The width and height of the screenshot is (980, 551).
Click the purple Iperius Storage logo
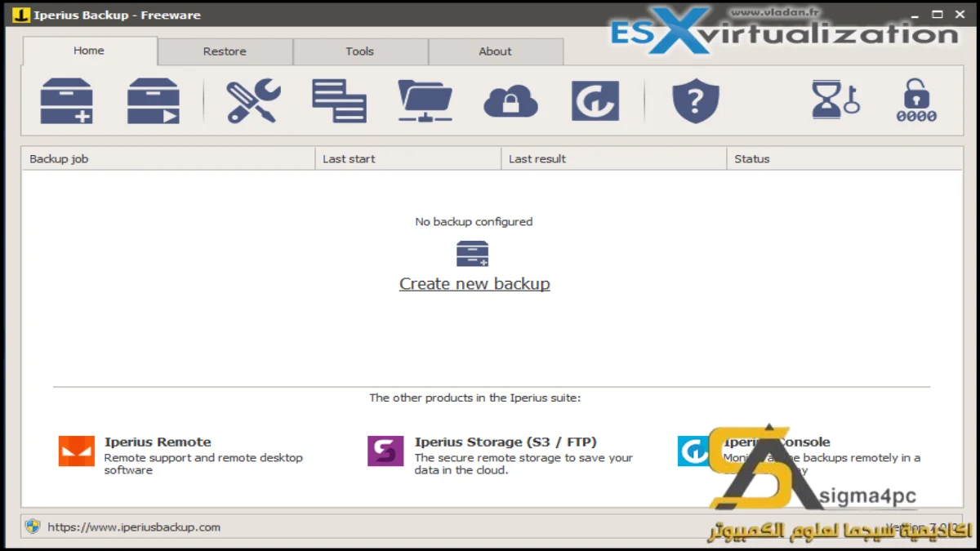(x=385, y=451)
